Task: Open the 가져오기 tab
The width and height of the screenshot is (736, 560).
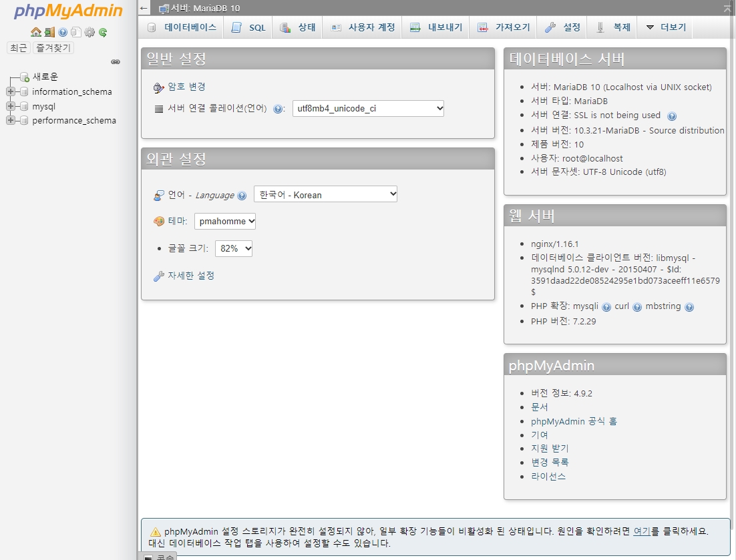Action: (x=504, y=27)
